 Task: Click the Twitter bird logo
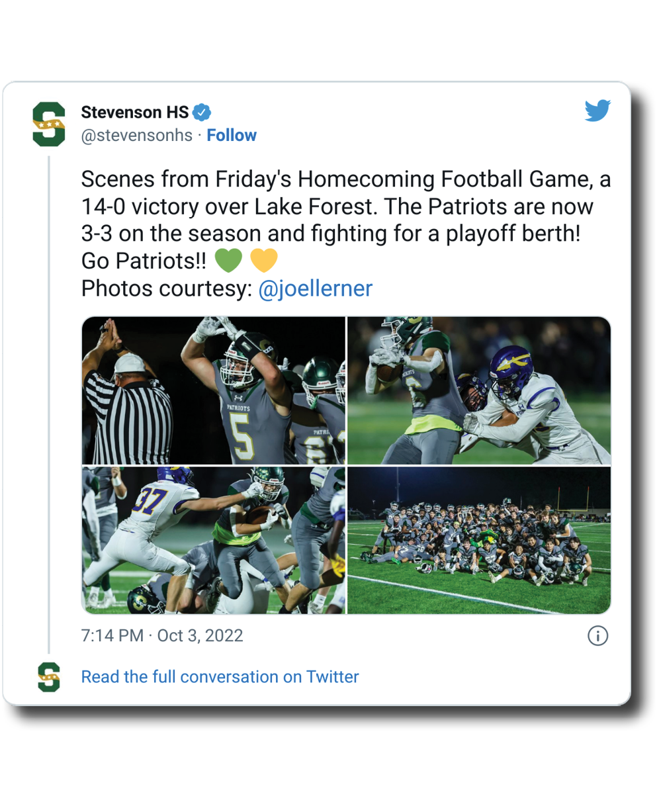597,111
